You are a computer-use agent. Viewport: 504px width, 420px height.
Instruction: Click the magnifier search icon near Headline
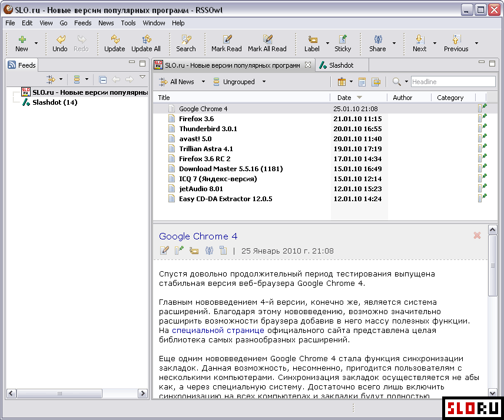click(397, 82)
